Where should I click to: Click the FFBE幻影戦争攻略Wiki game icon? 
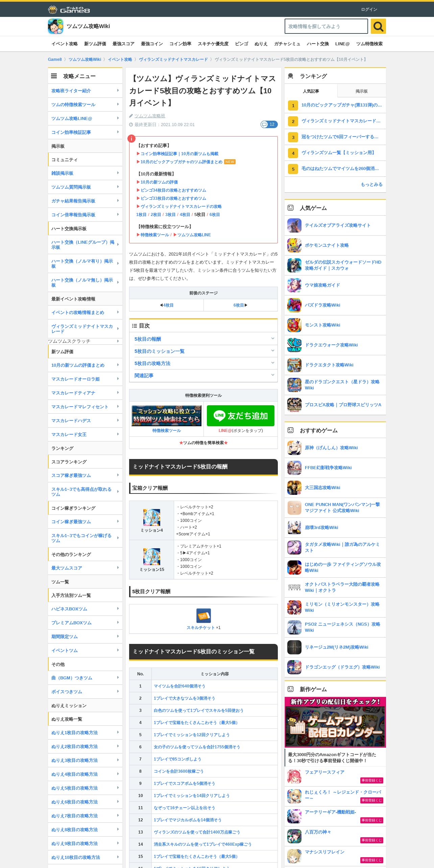click(294, 468)
